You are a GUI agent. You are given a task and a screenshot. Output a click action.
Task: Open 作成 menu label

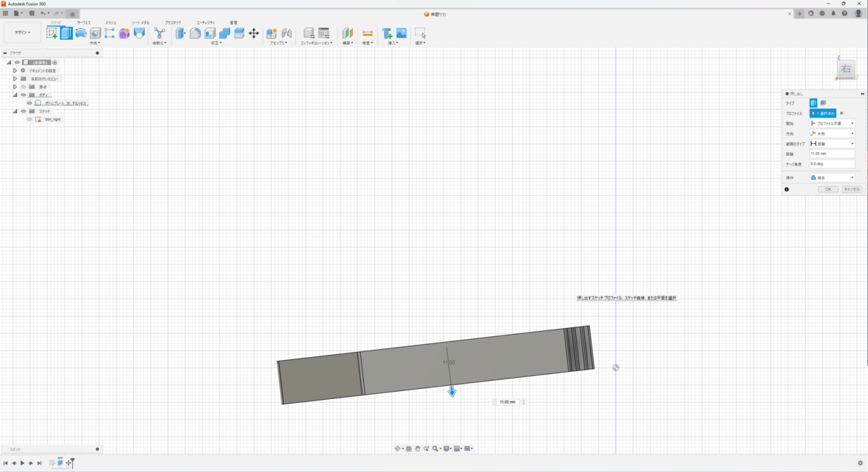[x=94, y=43]
